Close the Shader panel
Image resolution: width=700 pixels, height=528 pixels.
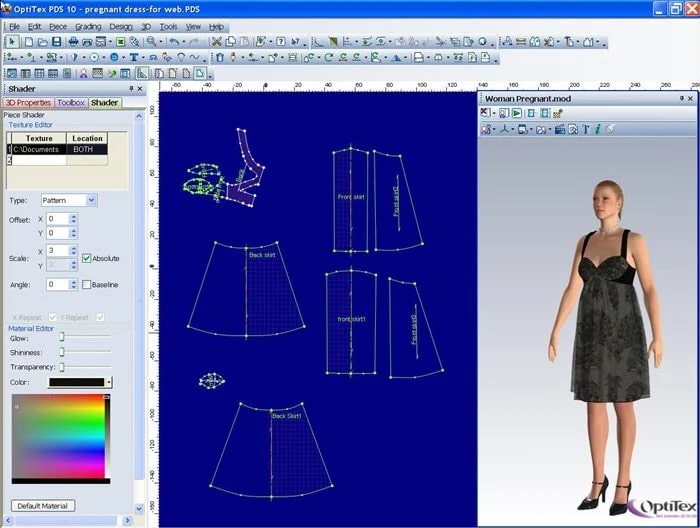point(140,89)
